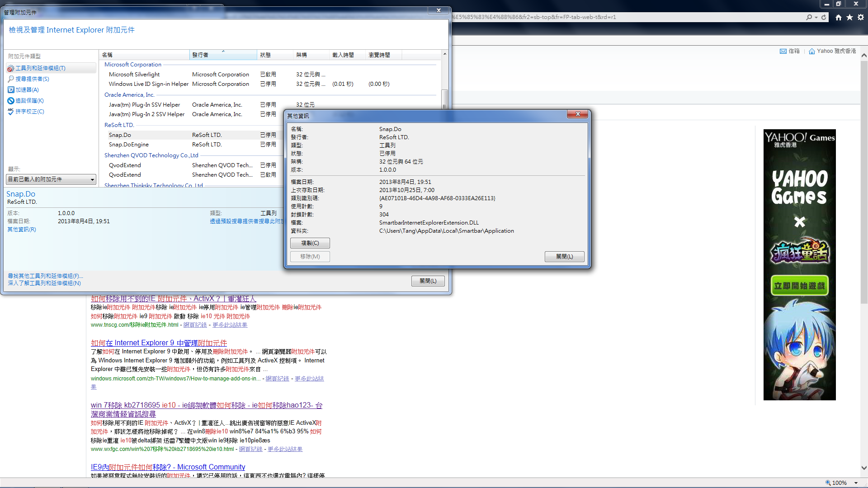Click Oracle America, Inc. group header
The height and width of the screenshot is (488, 868).
pos(129,95)
